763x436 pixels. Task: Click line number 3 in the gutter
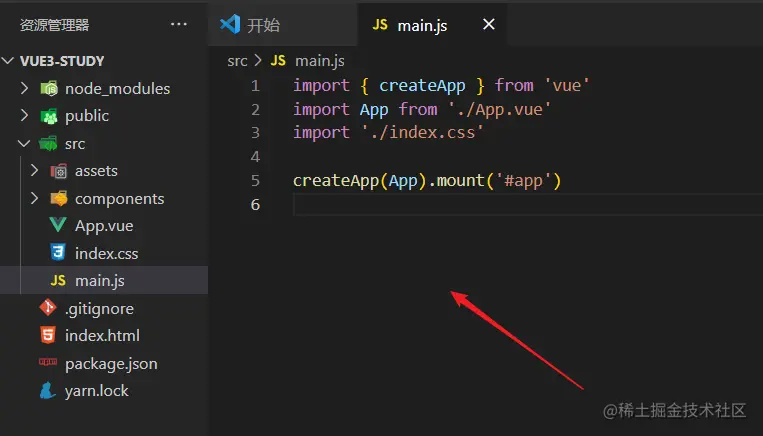[x=255, y=133]
